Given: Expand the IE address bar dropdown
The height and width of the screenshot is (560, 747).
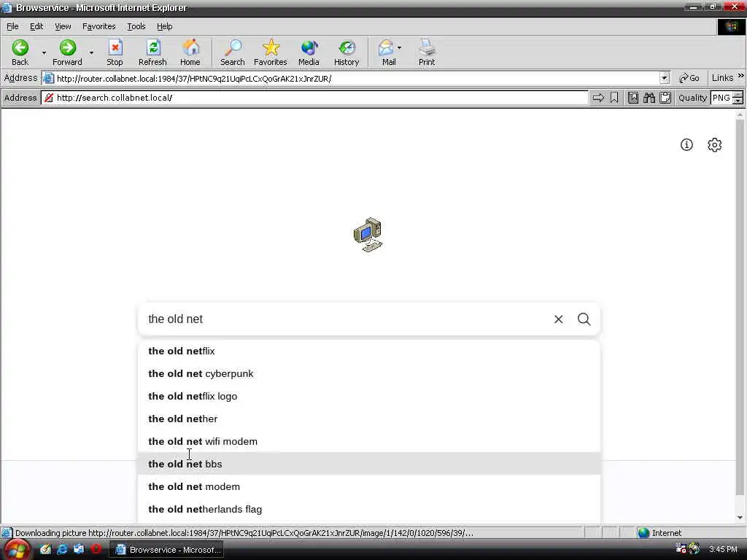Looking at the screenshot, I should pos(664,78).
